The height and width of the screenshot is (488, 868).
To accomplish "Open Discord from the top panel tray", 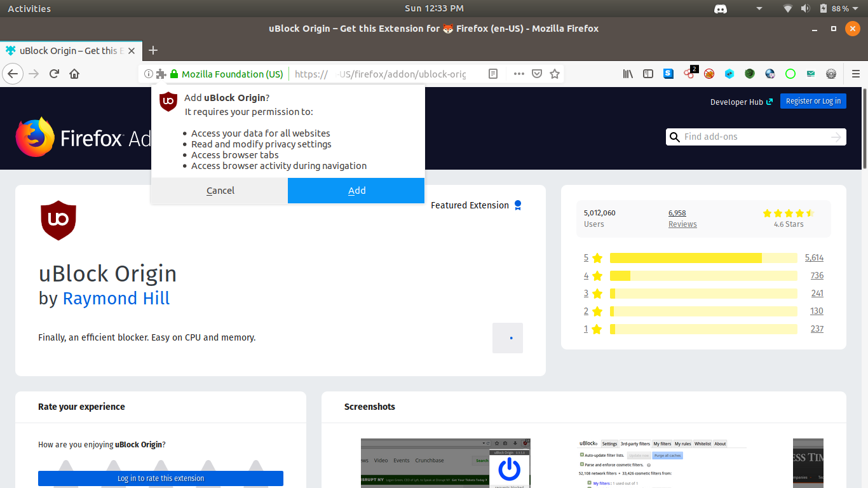I will (720, 9).
